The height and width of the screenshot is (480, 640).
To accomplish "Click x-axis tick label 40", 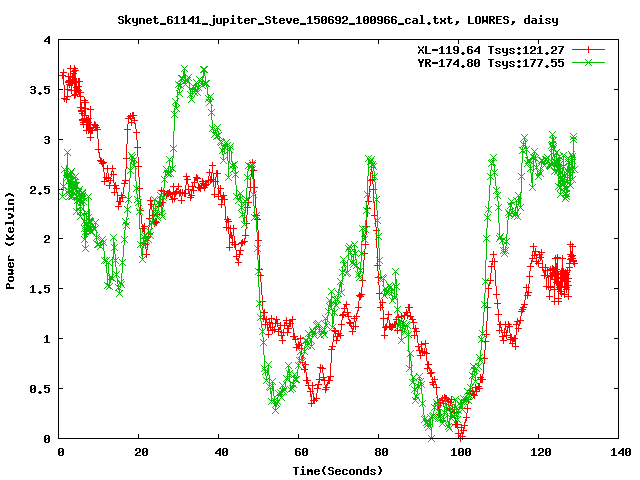I will coord(221,452).
